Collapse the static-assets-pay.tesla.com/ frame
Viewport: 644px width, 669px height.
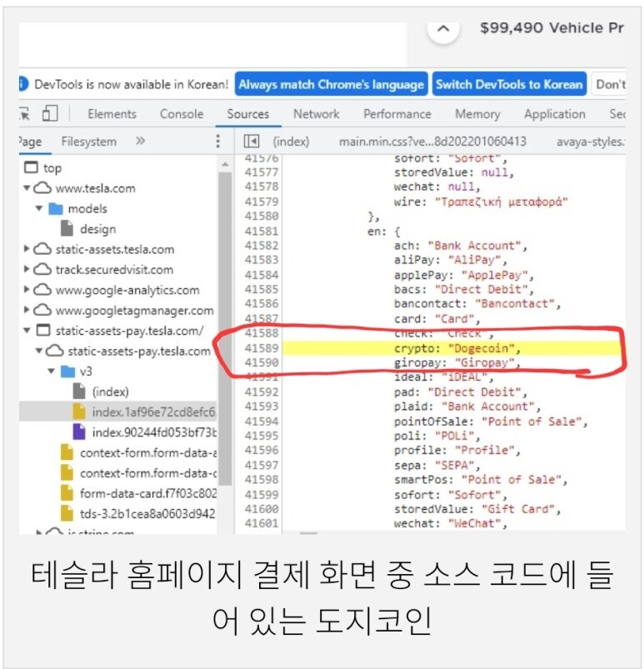tap(27, 330)
